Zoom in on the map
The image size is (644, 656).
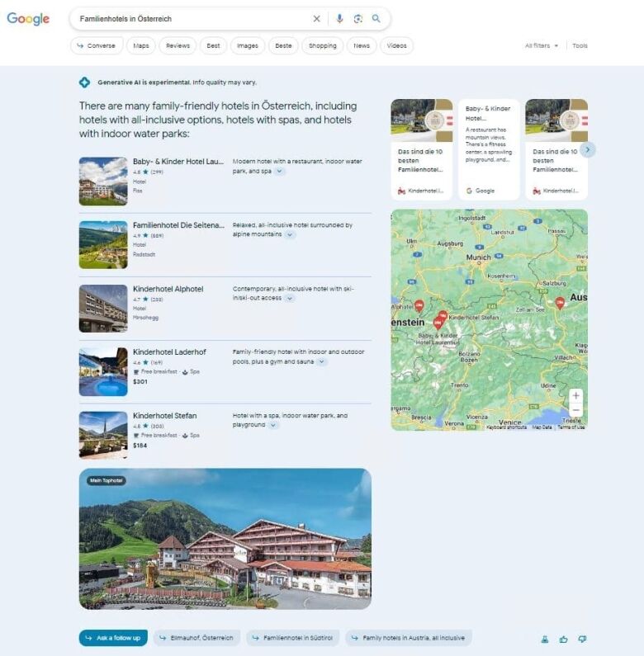[575, 395]
